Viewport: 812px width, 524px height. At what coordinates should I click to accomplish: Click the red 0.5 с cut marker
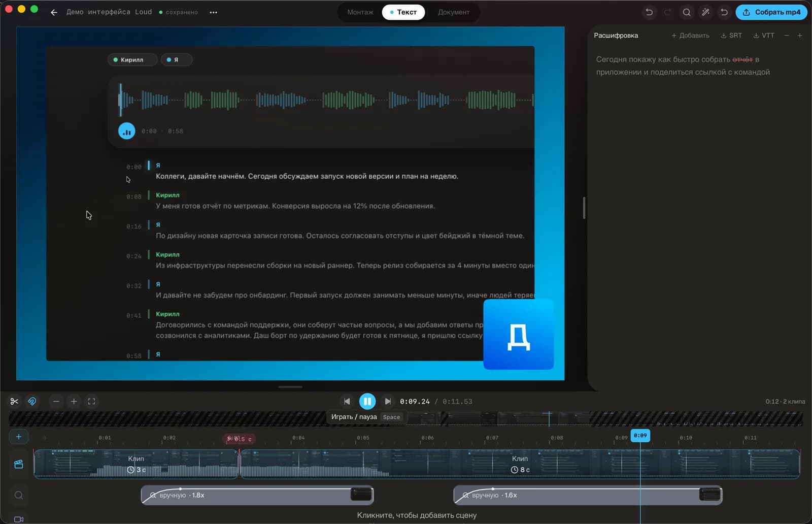(239, 439)
